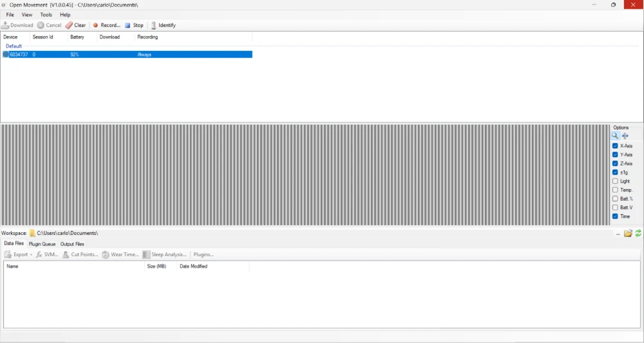Image resolution: width=644 pixels, height=343 pixels.
Task: Click the Battery column header
Action: [x=82, y=37]
